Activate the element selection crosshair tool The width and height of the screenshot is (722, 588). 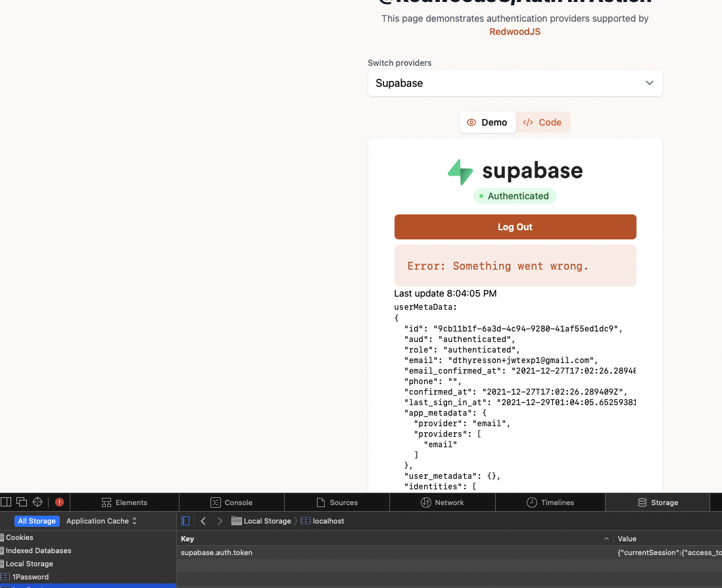coord(37,502)
